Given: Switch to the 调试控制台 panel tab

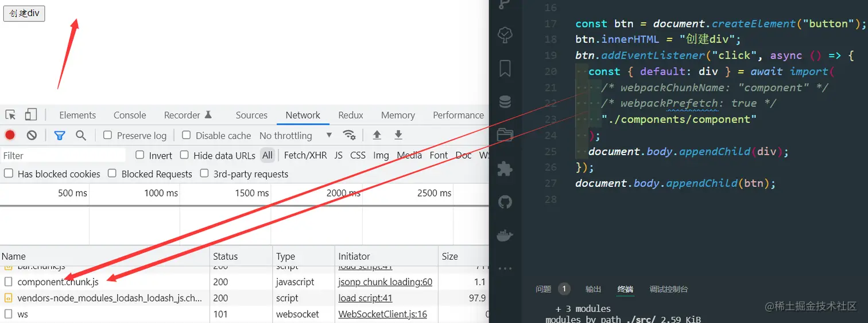Looking at the screenshot, I should [669, 289].
